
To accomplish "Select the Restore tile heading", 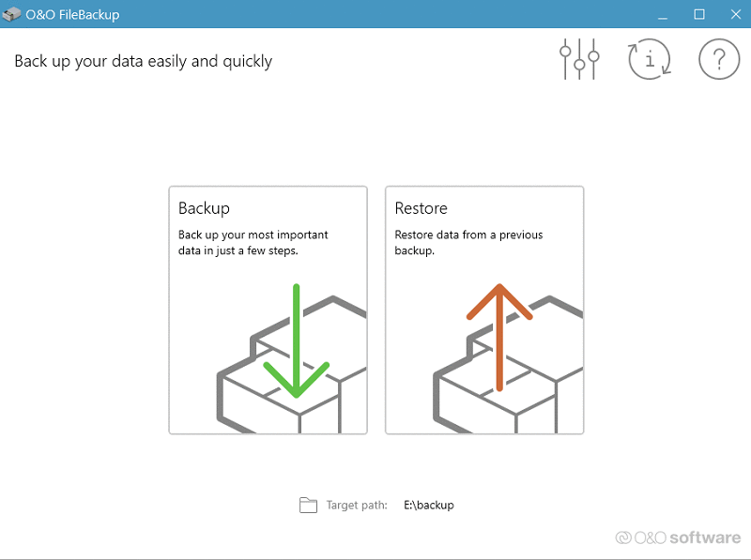I will [x=421, y=208].
